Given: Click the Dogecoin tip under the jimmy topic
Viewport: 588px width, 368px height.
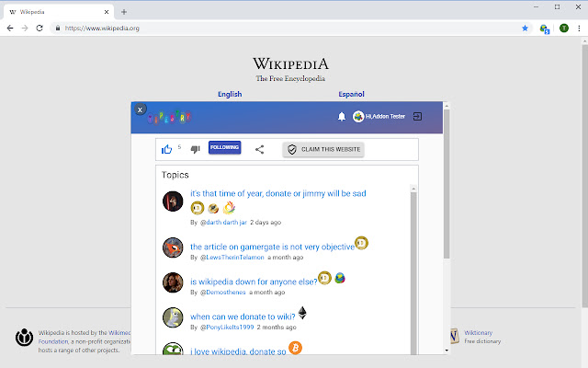Looking at the screenshot, I should click(x=198, y=208).
